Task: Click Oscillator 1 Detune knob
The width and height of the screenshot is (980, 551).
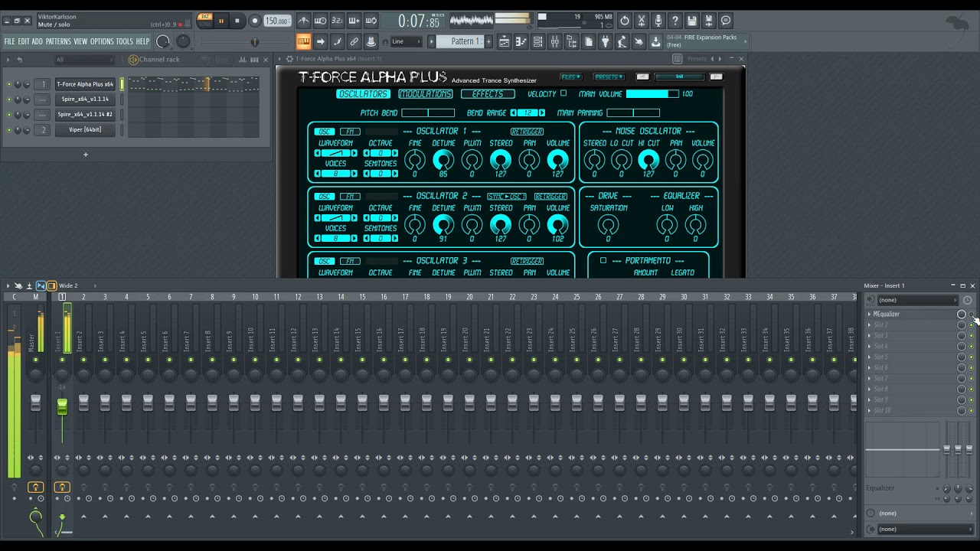Action: pyautogui.click(x=443, y=160)
